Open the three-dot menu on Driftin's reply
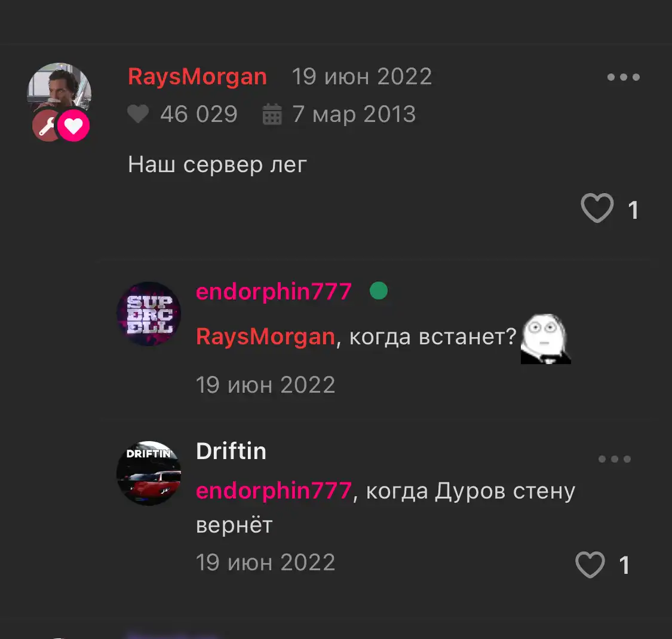Screen dimensions: 672x639 click(x=615, y=459)
